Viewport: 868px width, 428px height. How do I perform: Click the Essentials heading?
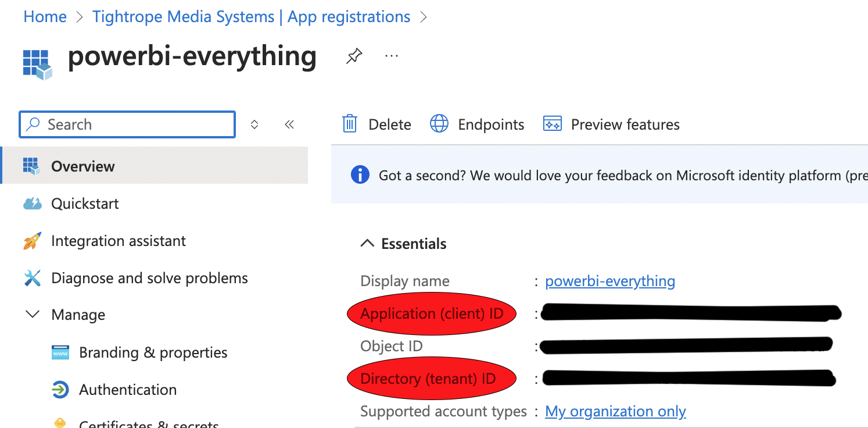click(414, 244)
